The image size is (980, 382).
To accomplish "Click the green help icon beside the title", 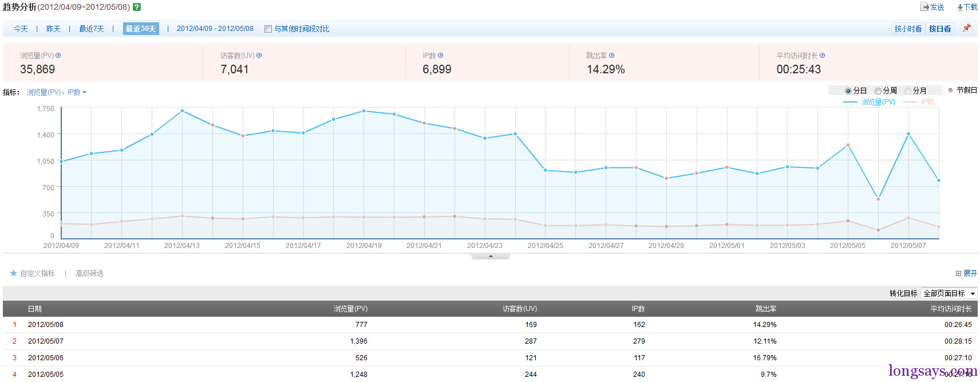I will [x=137, y=7].
